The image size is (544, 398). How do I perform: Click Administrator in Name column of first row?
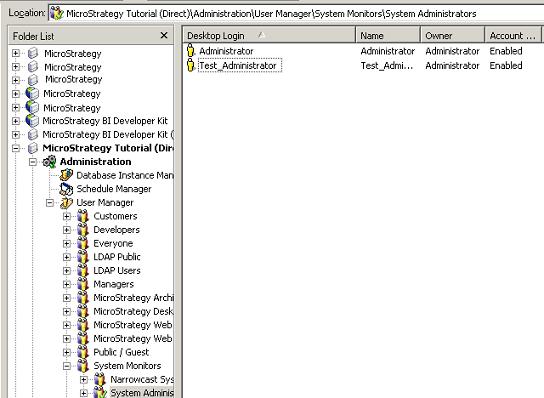tap(388, 51)
